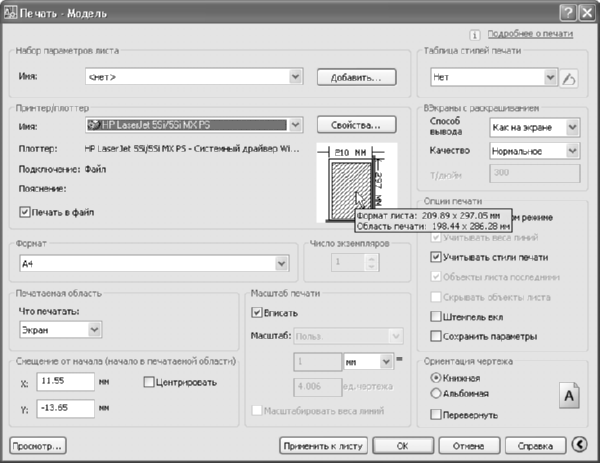Viewport: 600px width, 463px height.
Task: Open the Формат A4 paper dropdown
Action: [x=155, y=264]
